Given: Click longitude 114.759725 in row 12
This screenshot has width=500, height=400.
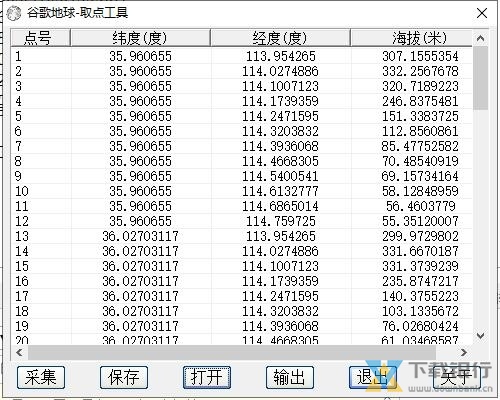Looking at the screenshot, I should click(281, 221).
